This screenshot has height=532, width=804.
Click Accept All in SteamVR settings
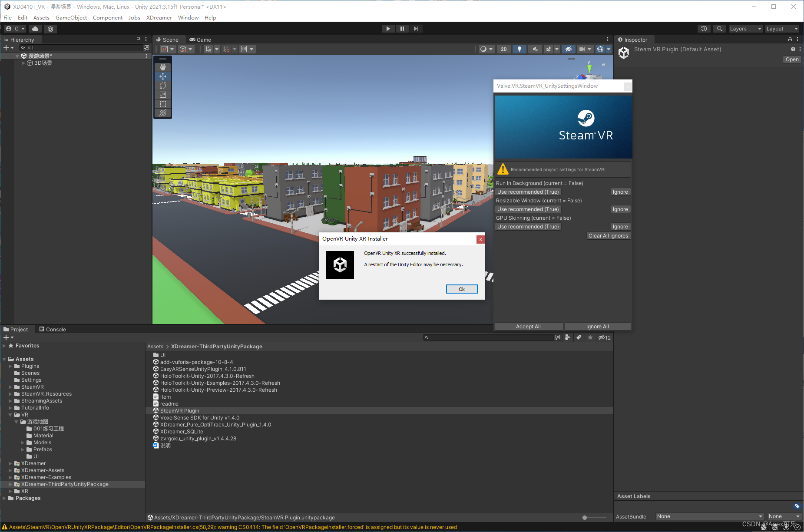[x=529, y=327]
